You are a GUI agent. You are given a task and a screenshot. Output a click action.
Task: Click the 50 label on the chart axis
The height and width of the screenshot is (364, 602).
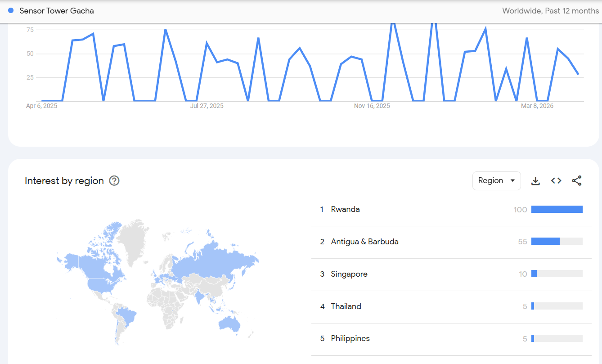click(x=30, y=54)
